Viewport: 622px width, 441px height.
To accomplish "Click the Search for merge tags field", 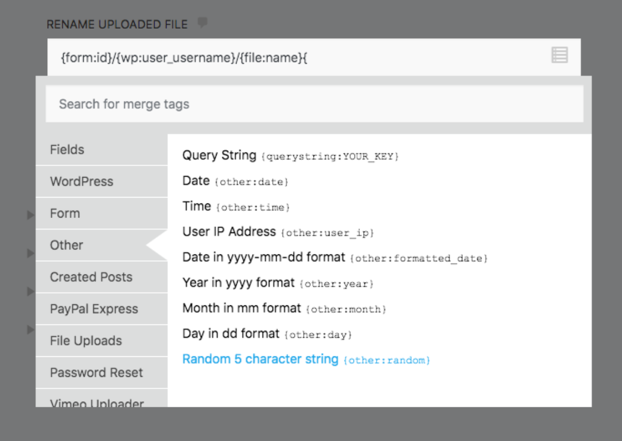I will [x=314, y=104].
